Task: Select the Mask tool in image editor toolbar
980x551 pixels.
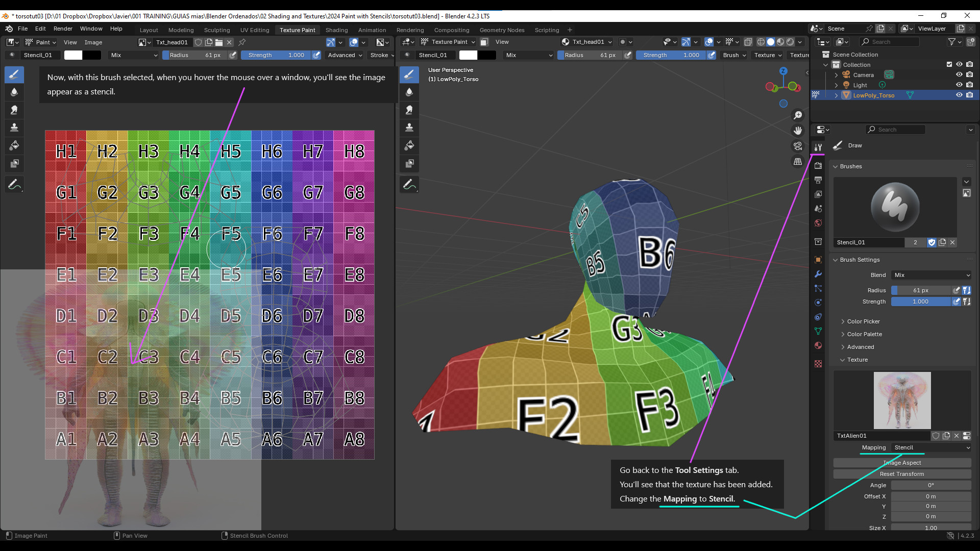Action: click(14, 164)
